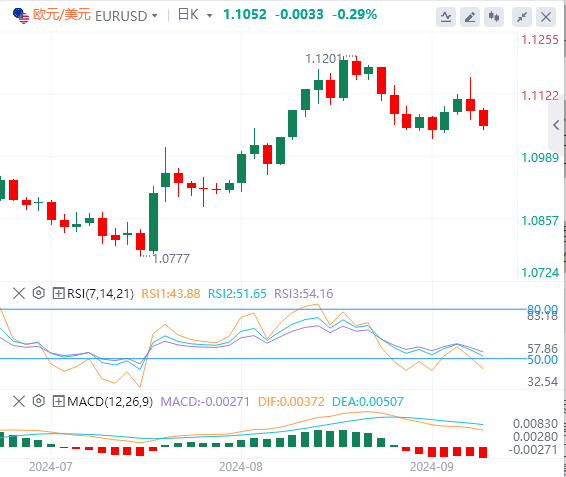The height and width of the screenshot is (477, 566).
Task: Open the indicator line chart icon
Action: pos(446,16)
